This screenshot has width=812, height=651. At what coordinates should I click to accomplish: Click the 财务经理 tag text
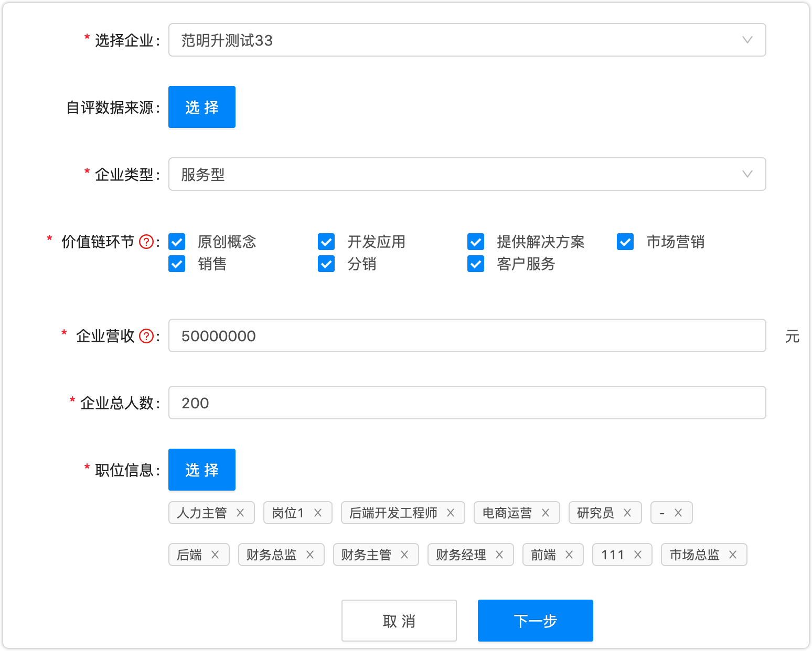pos(461,555)
